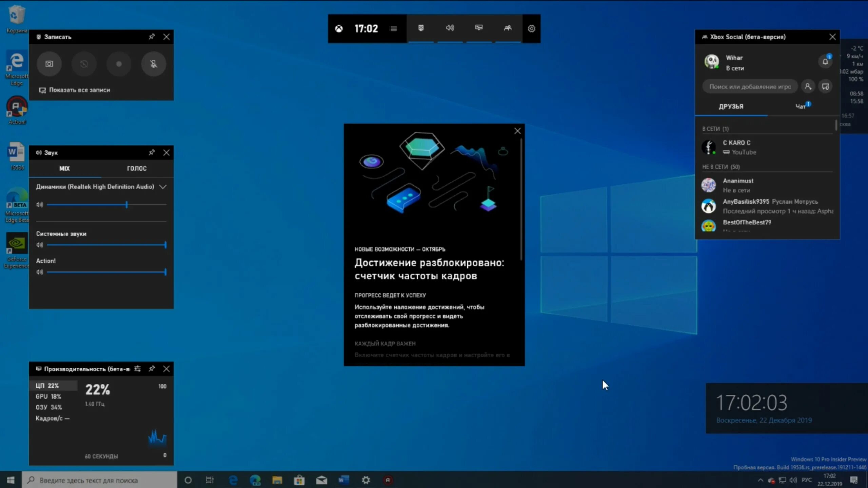Switch to the ДРУЗЬЯ tab
This screenshot has height=488, width=868.
coord(731,106)
